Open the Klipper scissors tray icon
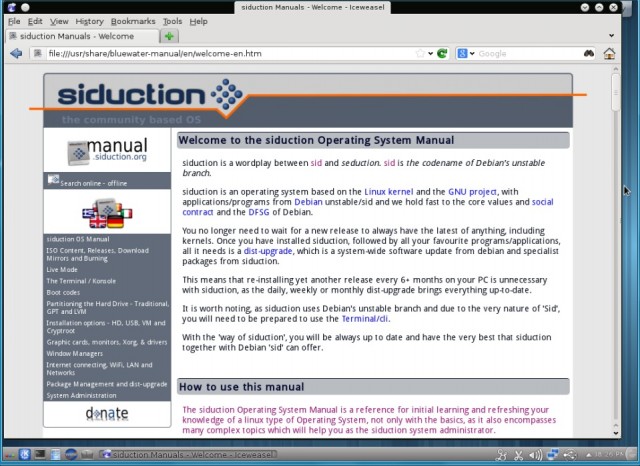 coord(518,455)
